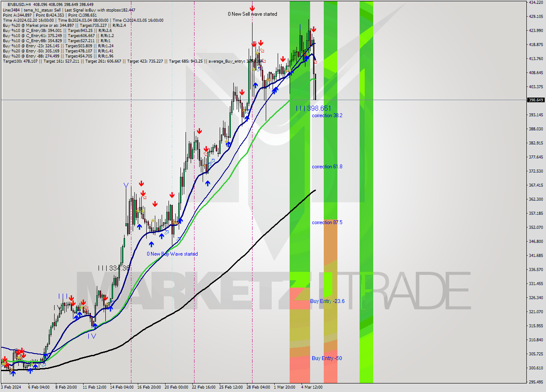Click the 310.840 price axis value
The width and height of the screenshot is (546, 392).
pyautogui.click(x=536, y=340)
